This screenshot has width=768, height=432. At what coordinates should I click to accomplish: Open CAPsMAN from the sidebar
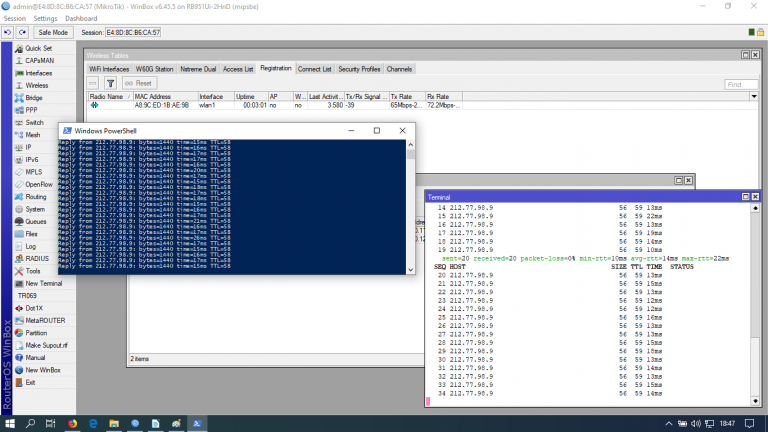pos(40,60)
